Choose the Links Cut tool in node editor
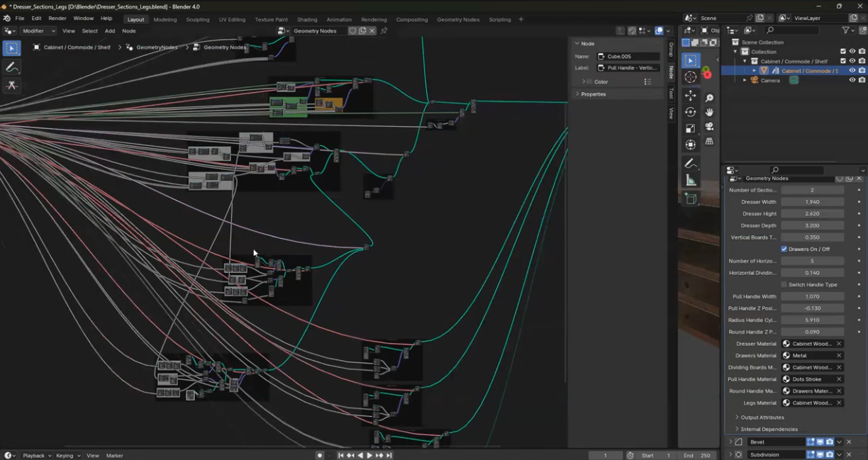 coord(11,85)
